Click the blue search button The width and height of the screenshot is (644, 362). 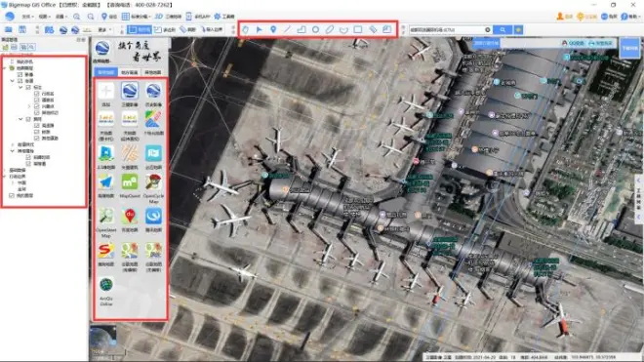[x=503, y=29]
